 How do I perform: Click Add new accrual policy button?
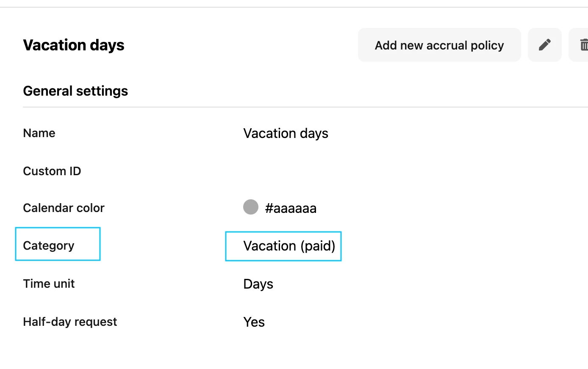coord(439,45)
